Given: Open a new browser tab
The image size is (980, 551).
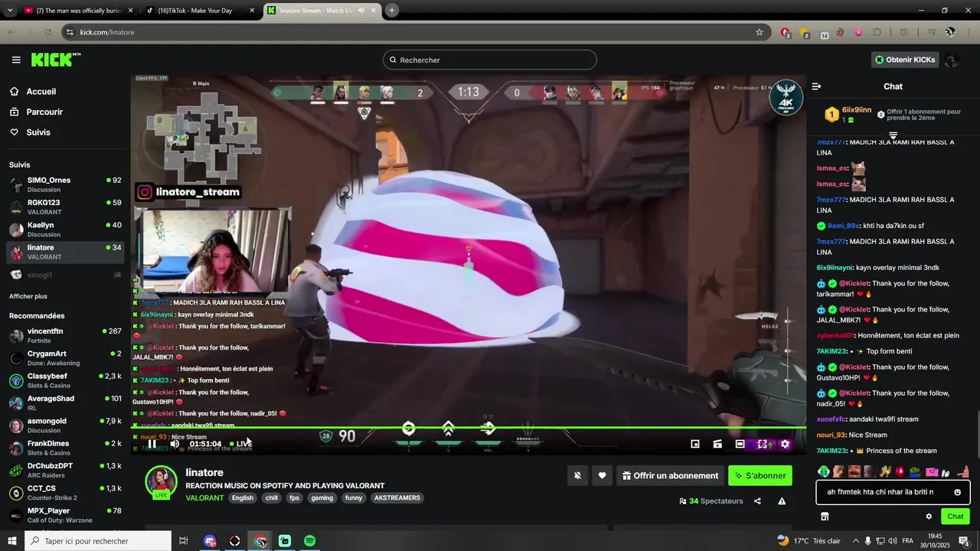Looking at the screenshot, I should click(x=392, y=11).
